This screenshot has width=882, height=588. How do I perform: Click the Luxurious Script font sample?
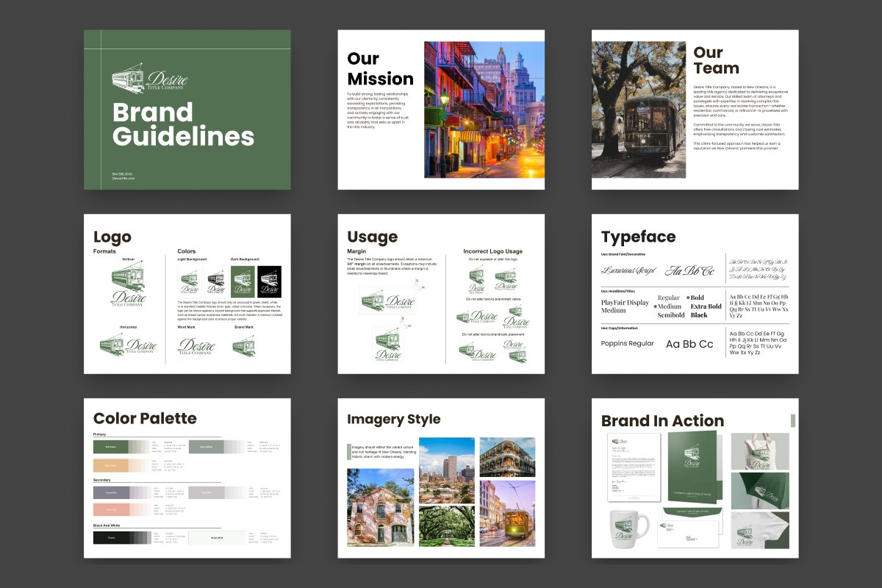(628, 270)
